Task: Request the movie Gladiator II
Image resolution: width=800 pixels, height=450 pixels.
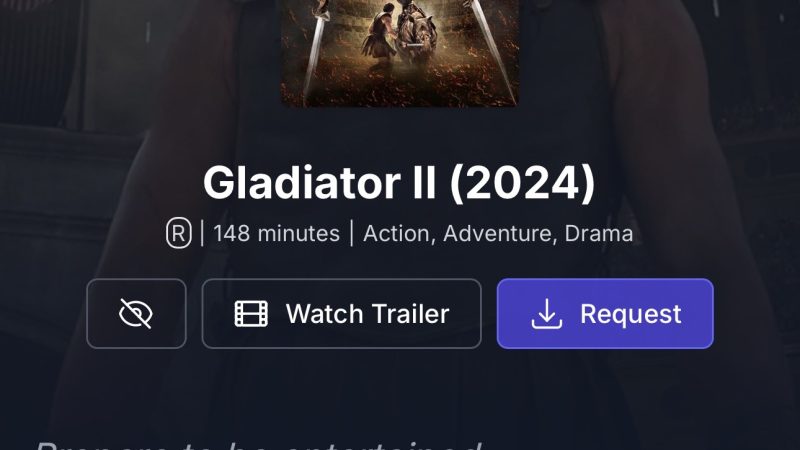Action: click(605, 314)
